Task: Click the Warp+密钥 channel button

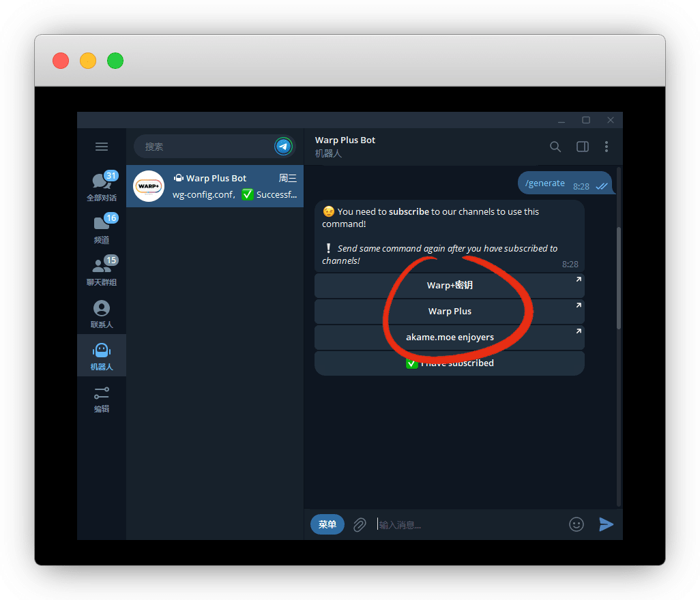Action: coord(449,286)
